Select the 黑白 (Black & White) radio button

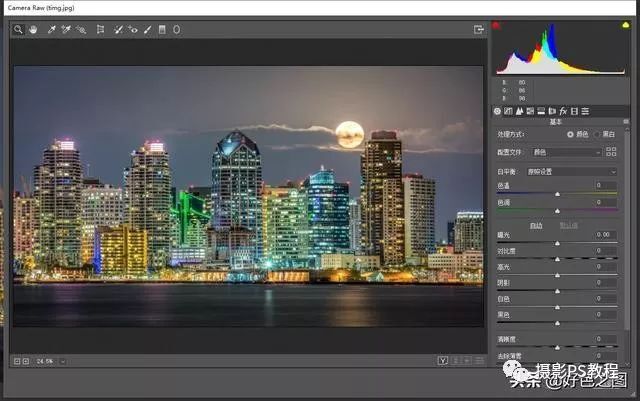pos(598,134)
